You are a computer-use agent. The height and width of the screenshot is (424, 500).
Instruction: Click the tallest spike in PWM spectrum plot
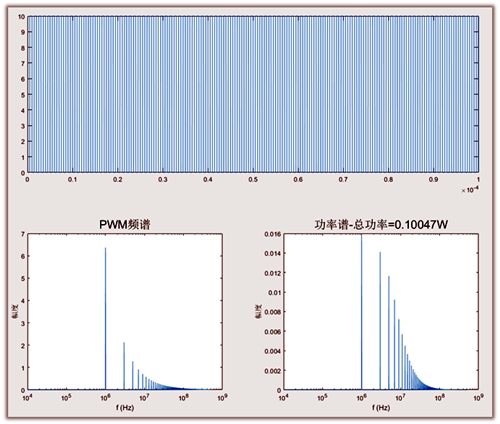[106, 318]
